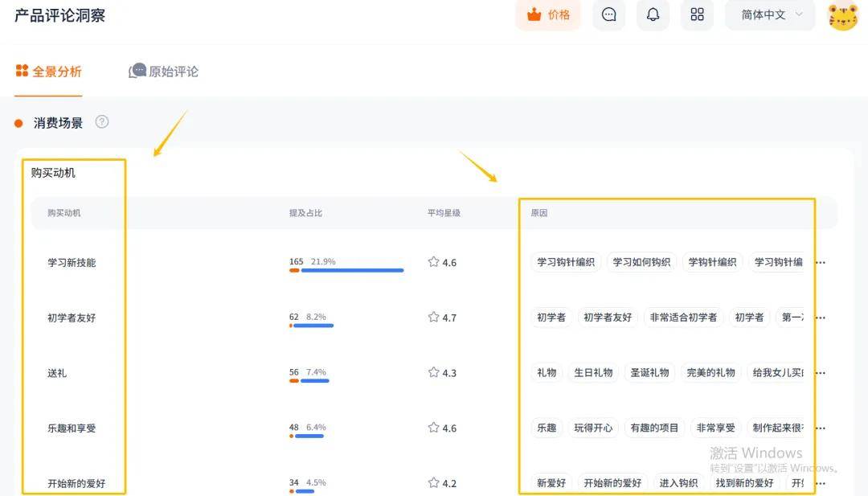868x496 pixels.
Task: Click the star icon in 初学者友好 row
Action: tap(433, 318)
